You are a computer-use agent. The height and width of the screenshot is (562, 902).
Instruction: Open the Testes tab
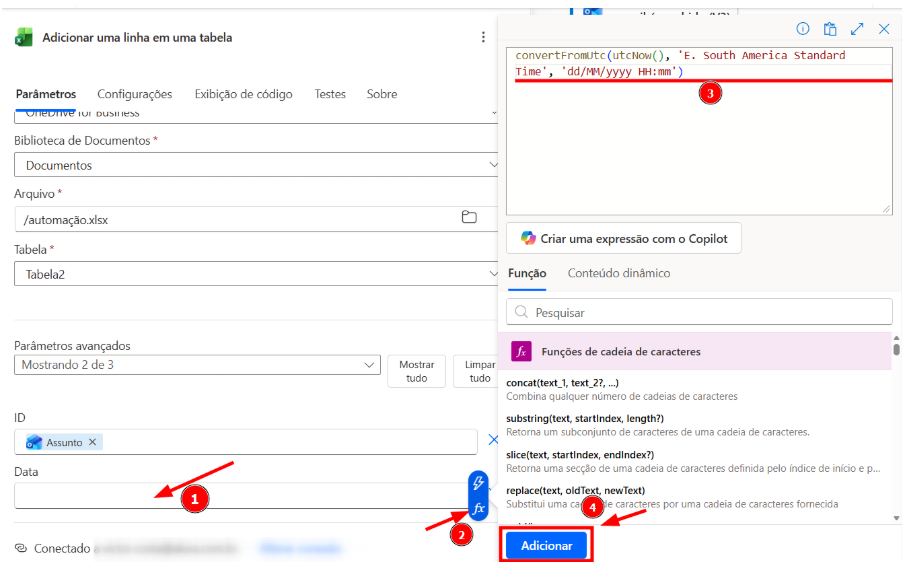(x=330, y=94)
